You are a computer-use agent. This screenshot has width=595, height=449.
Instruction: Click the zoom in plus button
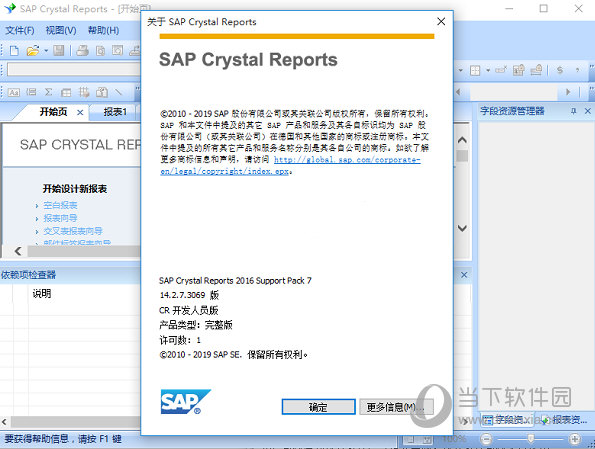[x=575, y=439]
